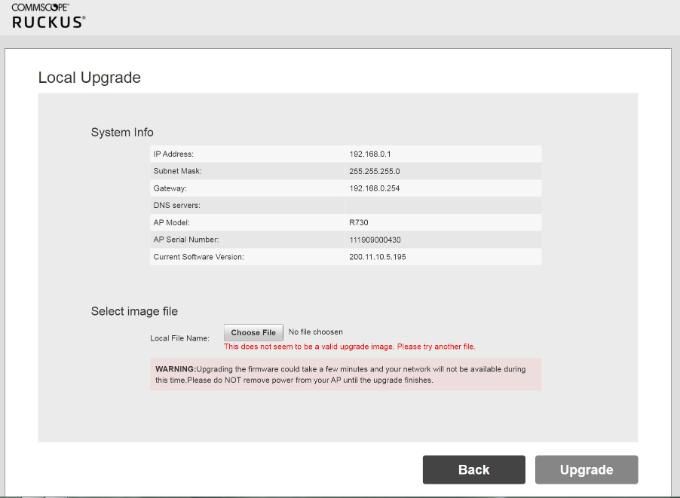Click the Local File Name label
The image size is (680, 498).
coord(180,338)
